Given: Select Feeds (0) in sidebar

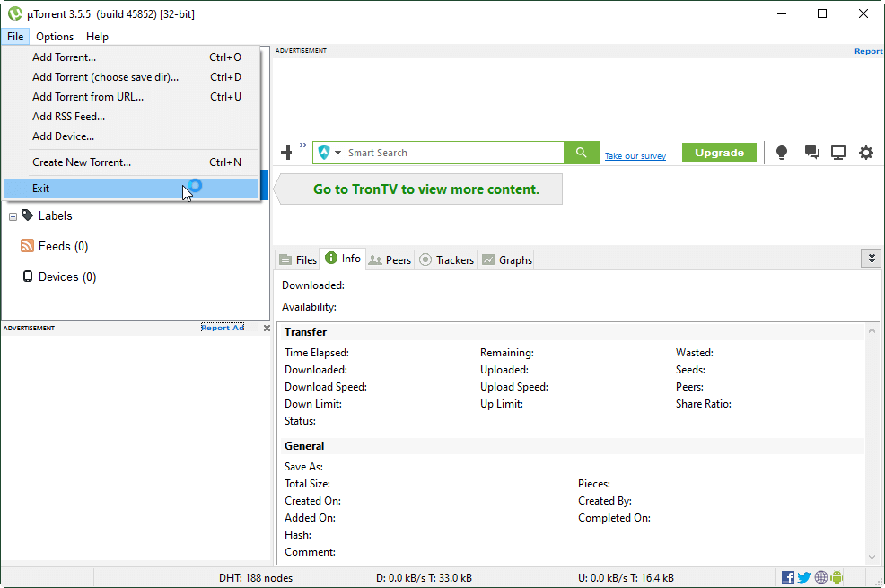Looking at the screenshot, I should coord(63,246).
